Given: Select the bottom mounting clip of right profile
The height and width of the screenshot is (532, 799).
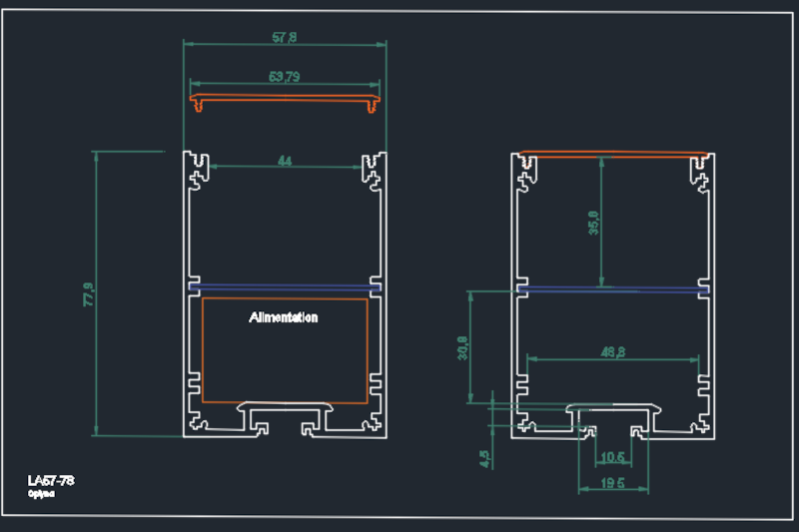Looking at the screenshot, I should tap(614, 409).
